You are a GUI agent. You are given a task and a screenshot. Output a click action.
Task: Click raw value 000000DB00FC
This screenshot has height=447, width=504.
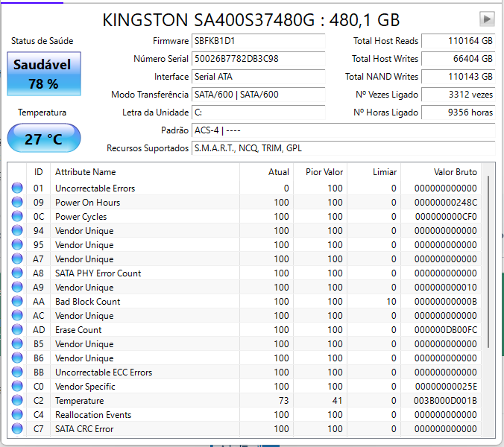446,329
